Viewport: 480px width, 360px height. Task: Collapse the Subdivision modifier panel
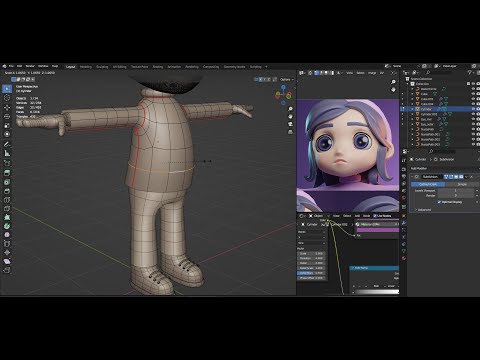[x=412, y=177]
